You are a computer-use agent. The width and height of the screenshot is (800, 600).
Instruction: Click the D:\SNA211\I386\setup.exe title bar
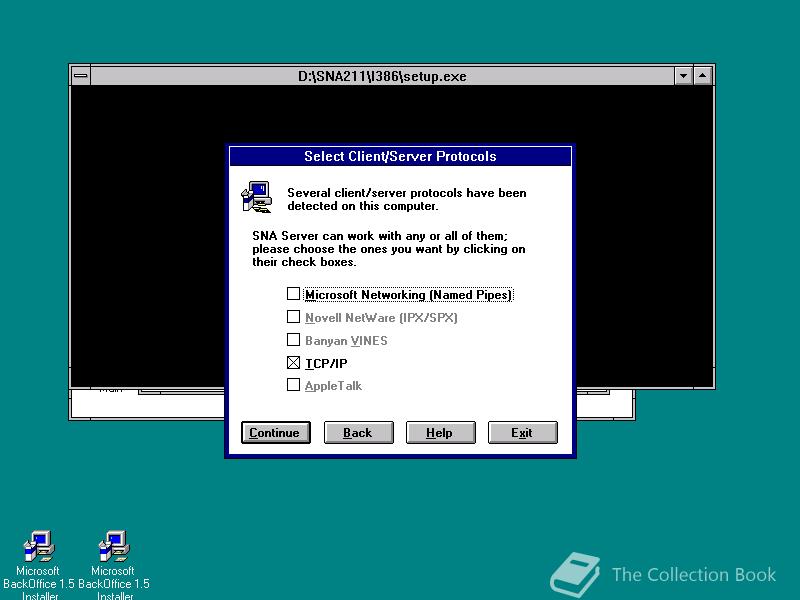coord(382,76)
